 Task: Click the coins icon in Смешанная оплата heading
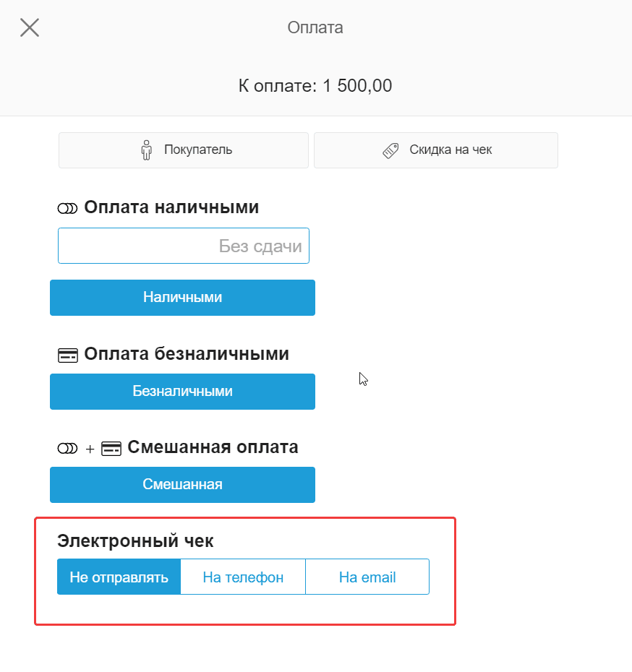coord(67,447)
